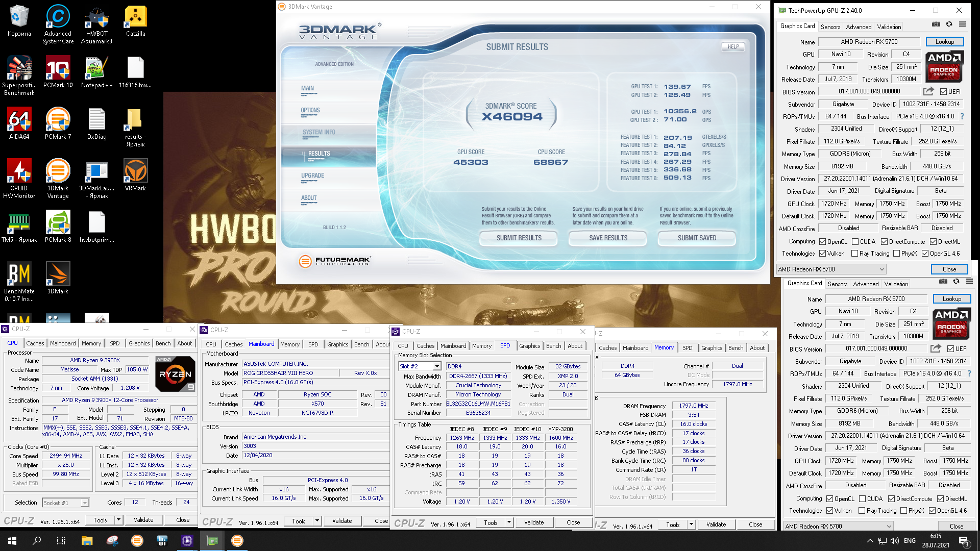
Task: Toggle DirectCompute checkbox in top GPU-Z
Action: click(x=884, y=242)
